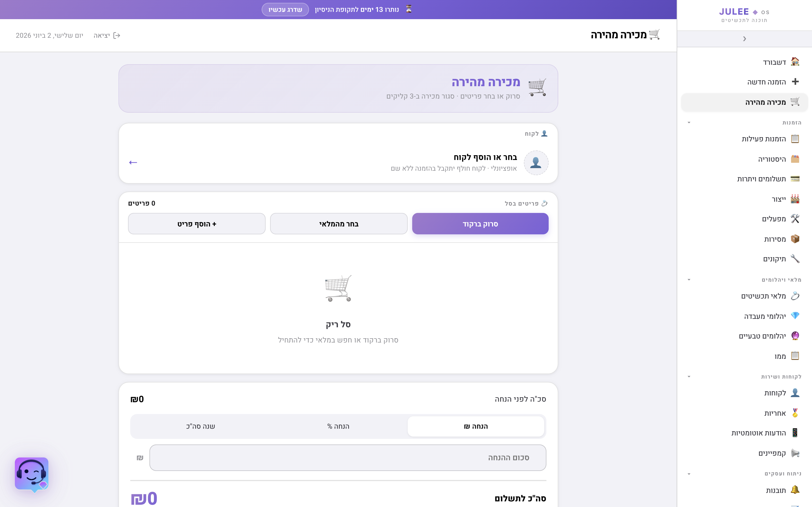This screenshot has width=812, height=507.
Task: Open תיקונים wrench icon in sidebar
Action: click(x=795, y=259)
